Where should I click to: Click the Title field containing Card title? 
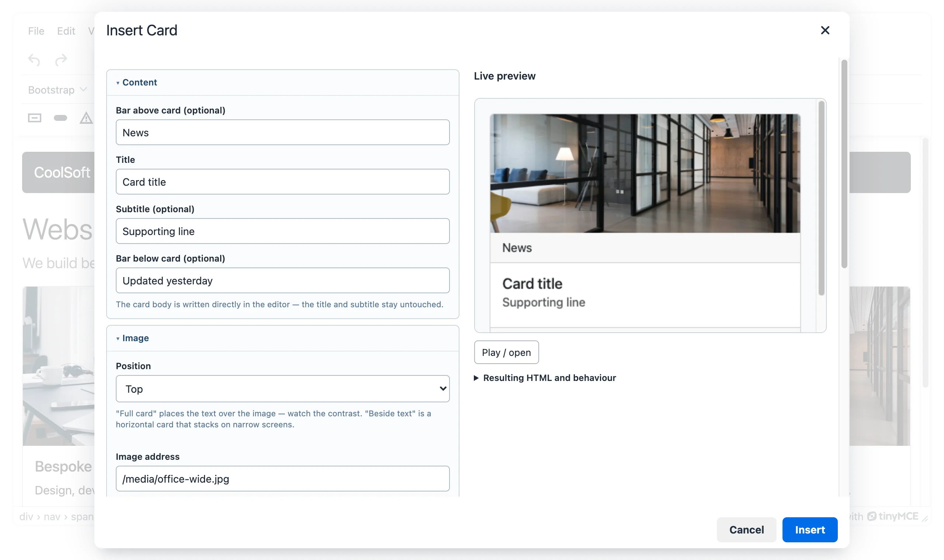[x=282, y=182]
